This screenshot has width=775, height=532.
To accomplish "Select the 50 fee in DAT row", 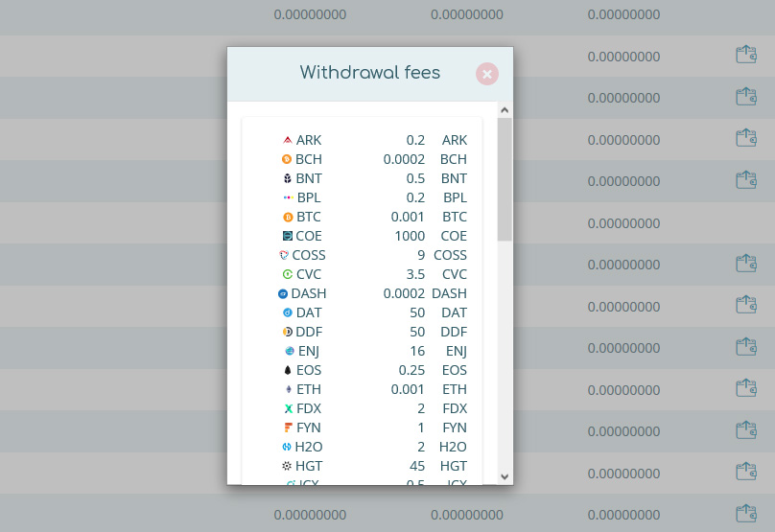I will (x=417, y=312).
